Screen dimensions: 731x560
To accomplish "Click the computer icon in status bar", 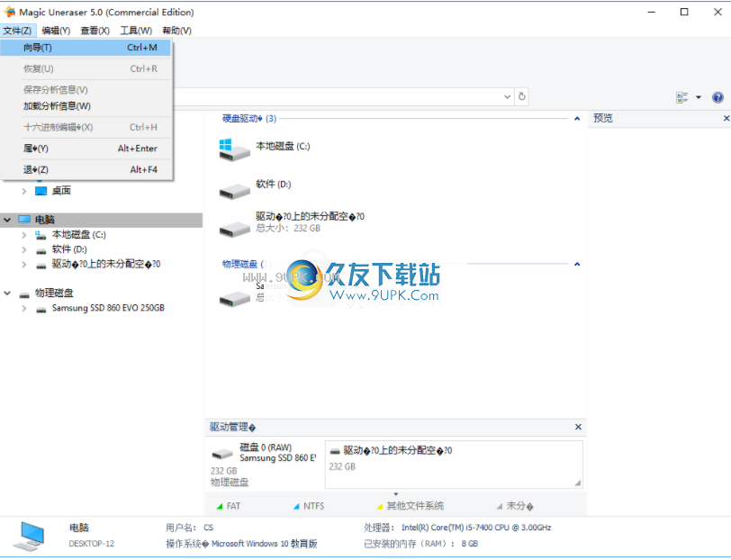I will [30, 537].
